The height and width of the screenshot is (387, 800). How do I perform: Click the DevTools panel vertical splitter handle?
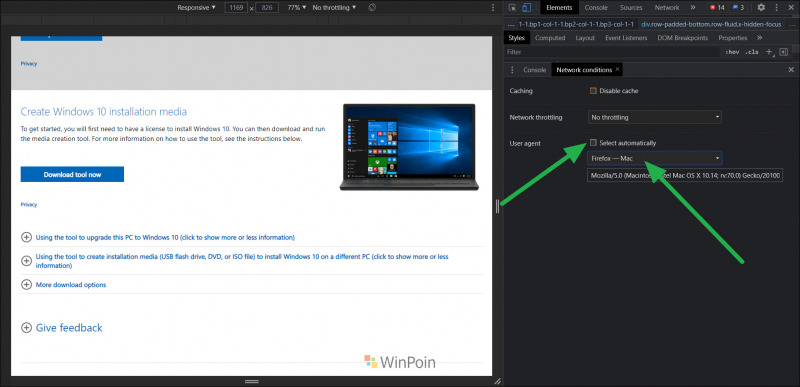(x=497, y=206)
